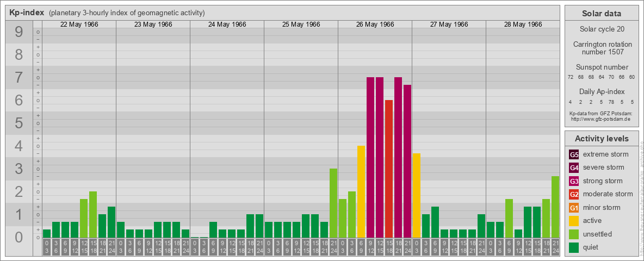
Task: Click the yellow active bar on 26 May
Action: 361,191
